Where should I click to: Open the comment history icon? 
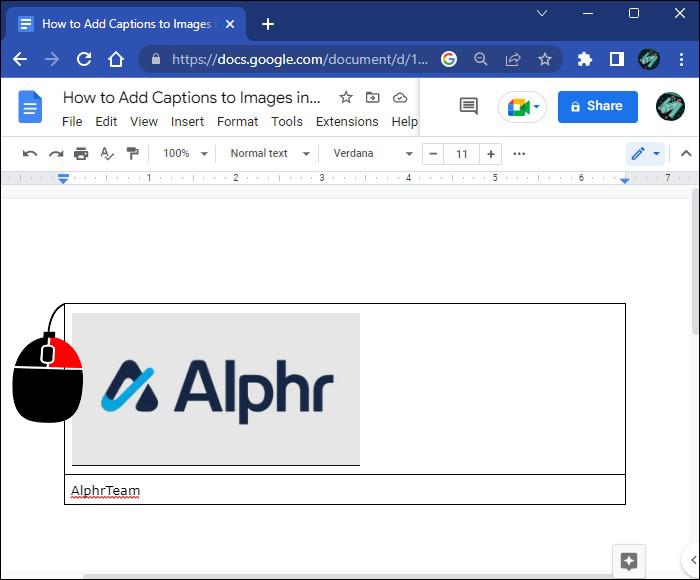pos(469,106)
